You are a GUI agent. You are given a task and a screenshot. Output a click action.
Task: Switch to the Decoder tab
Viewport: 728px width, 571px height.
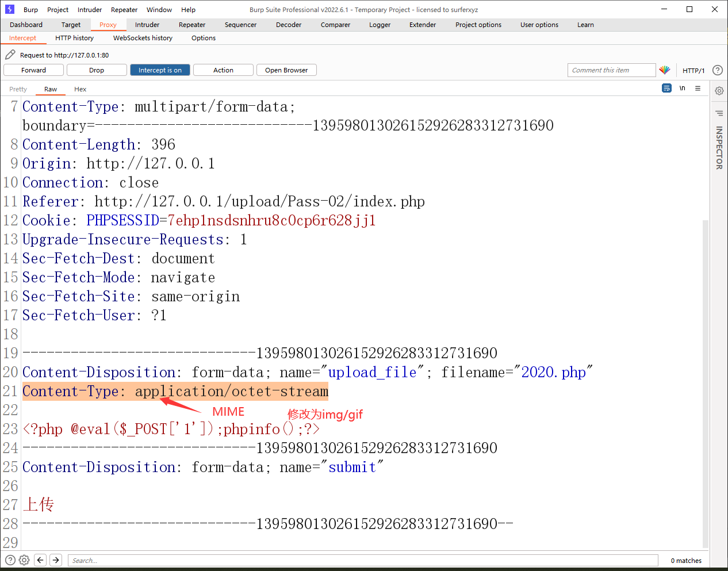[289, 25]
